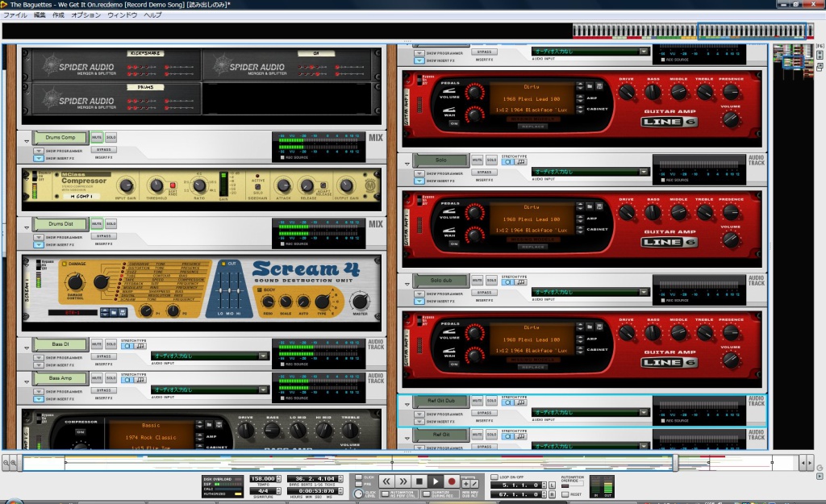
Task: Click the Drive knob on Solo guitar amp
Action: (x=626, y=213)
